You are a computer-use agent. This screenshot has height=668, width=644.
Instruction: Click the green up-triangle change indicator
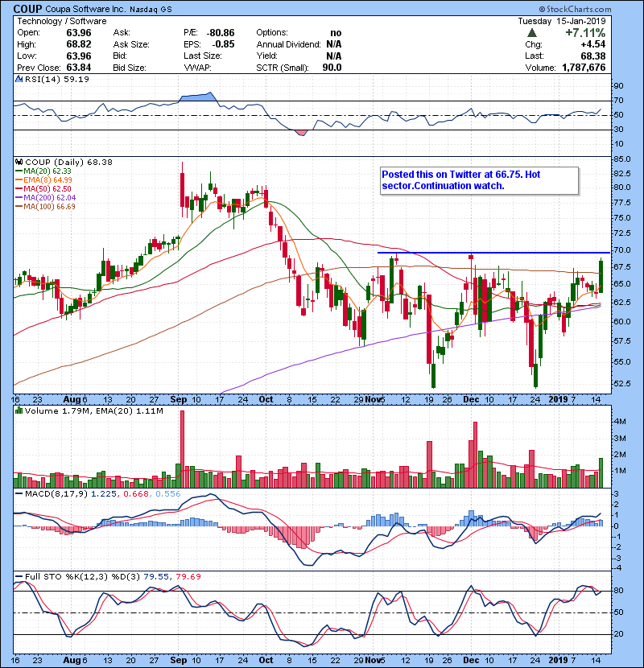pos(531,33)
